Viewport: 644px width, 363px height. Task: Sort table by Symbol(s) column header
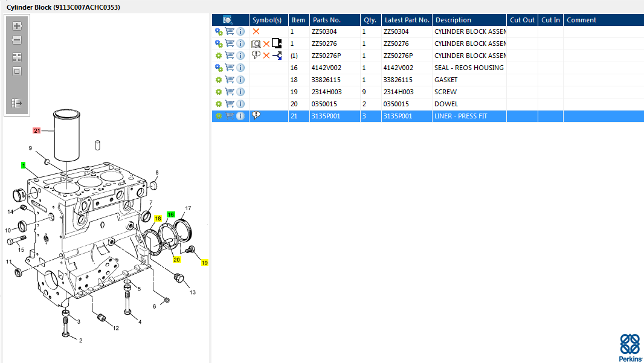269,20
